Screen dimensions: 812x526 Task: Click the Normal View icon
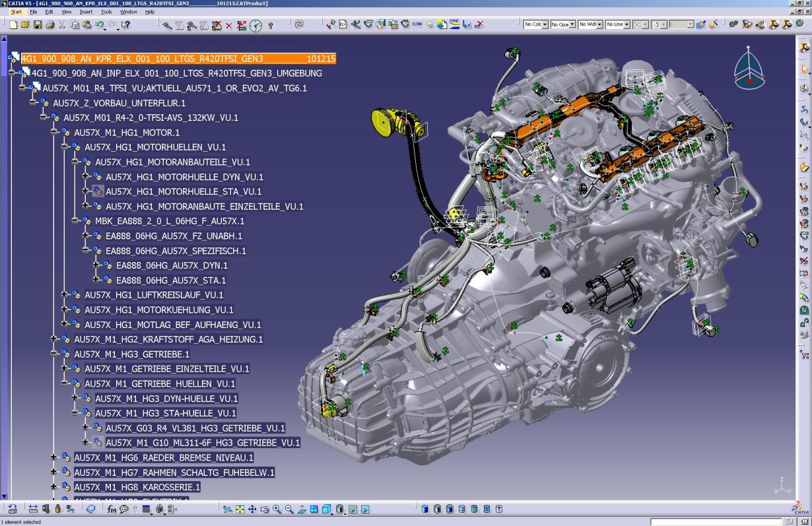[x=302, y=509]
